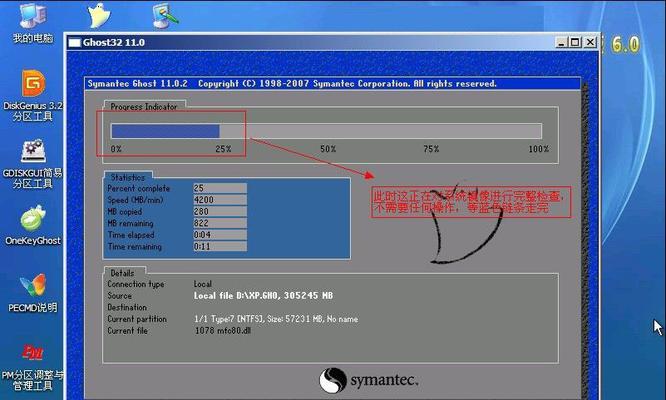Open the white ghost desktop icon
The image size is (666, 400).
(99, 14)
